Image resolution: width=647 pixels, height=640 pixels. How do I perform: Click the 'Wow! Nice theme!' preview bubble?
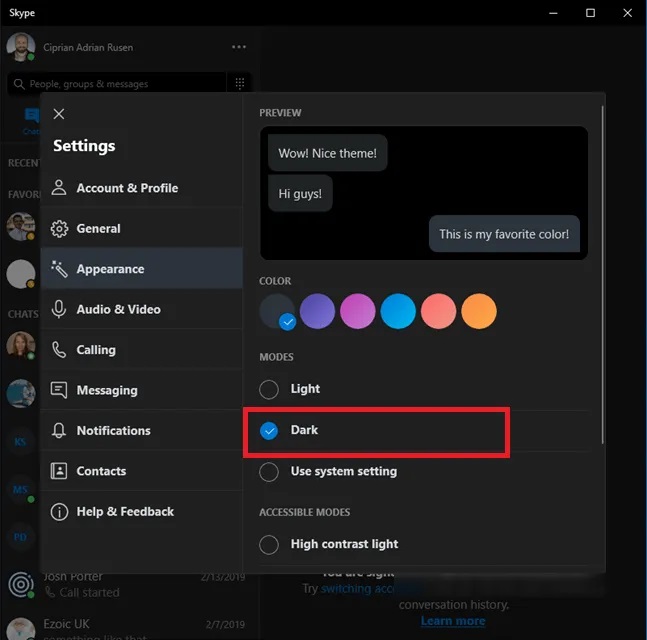pos(328,153)
